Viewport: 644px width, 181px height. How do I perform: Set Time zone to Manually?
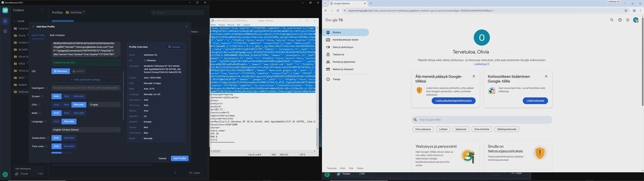(69, 146)
